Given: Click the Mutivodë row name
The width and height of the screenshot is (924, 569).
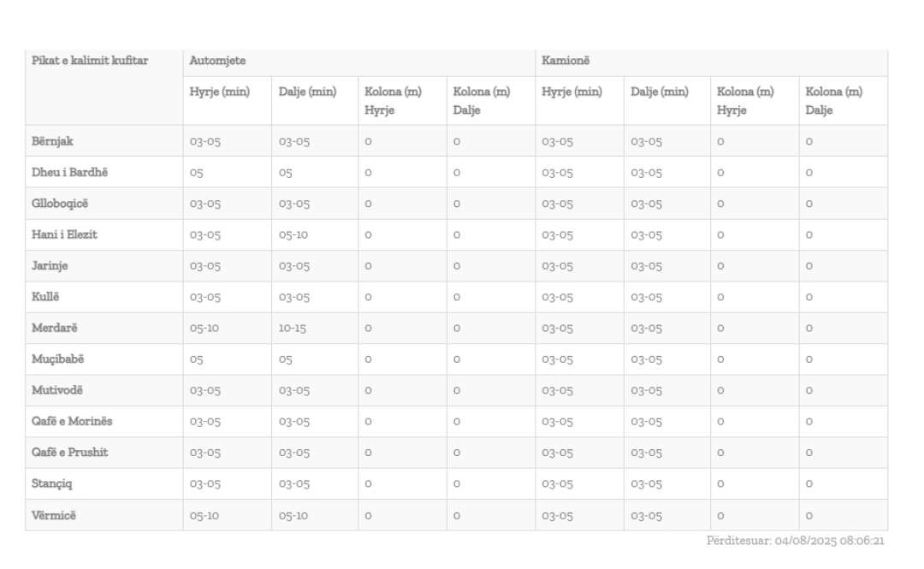Looking at the screenshot, I should [x=57, y=390].
